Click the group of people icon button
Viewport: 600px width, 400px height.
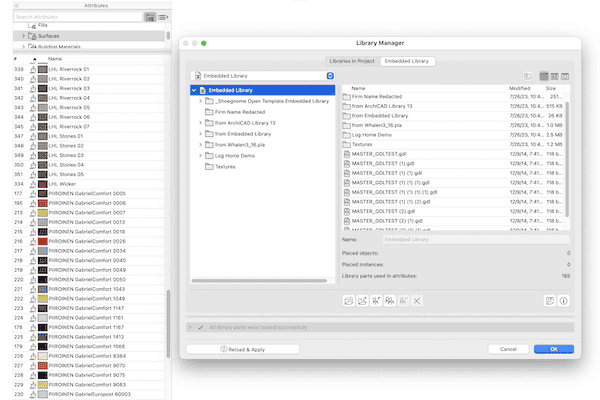[390, 301]
